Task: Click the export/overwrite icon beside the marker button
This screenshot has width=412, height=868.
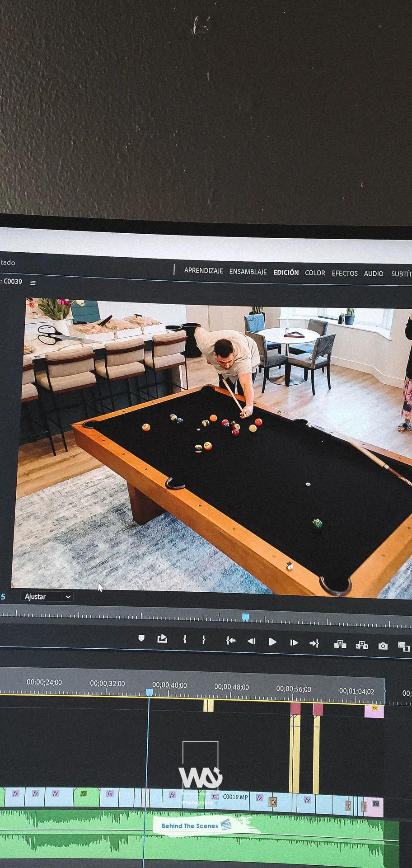Action: [162, 639]
